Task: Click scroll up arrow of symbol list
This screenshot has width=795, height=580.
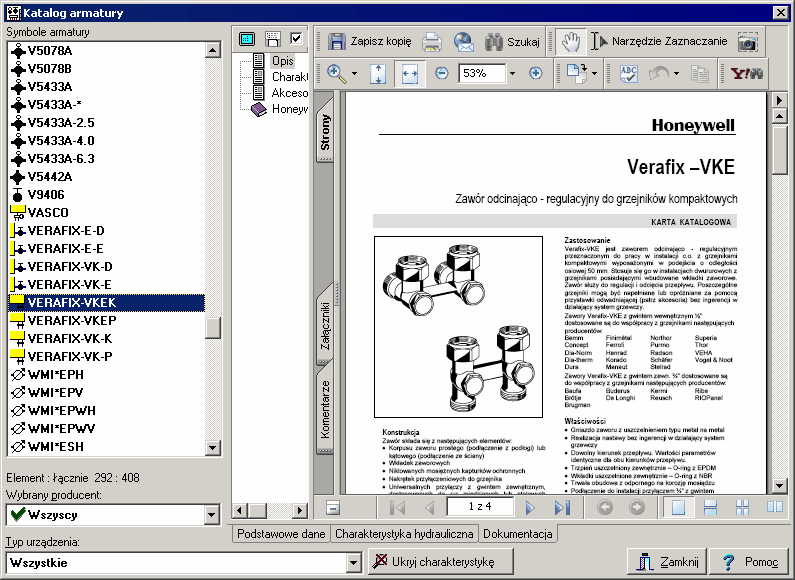Action: 213,50
